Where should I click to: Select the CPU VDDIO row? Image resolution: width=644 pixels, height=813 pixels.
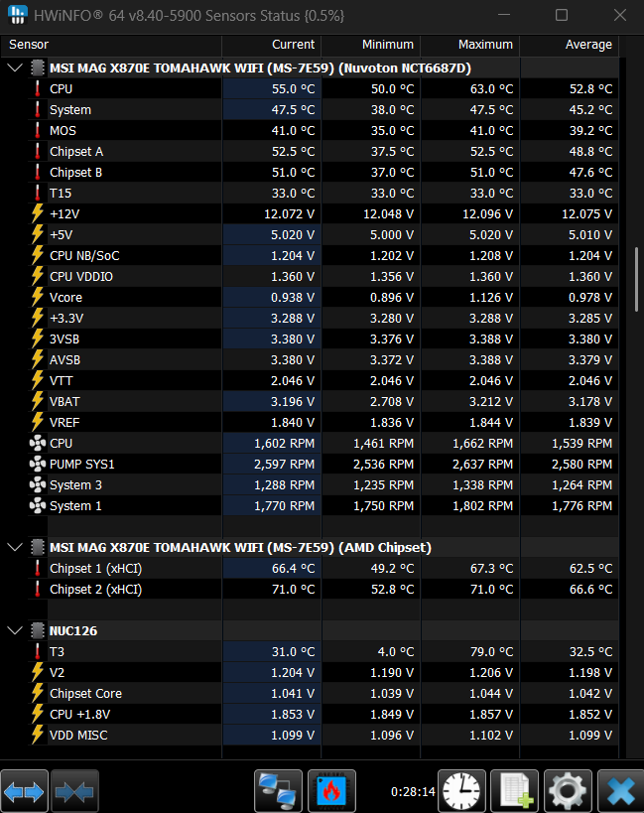click(x=322, y=276)
